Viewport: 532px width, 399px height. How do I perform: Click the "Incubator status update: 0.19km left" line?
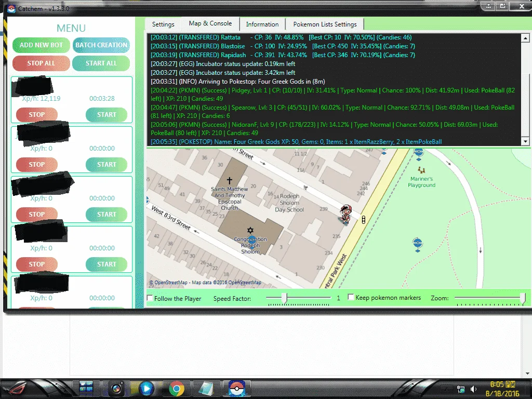click(x=223, y=64)
